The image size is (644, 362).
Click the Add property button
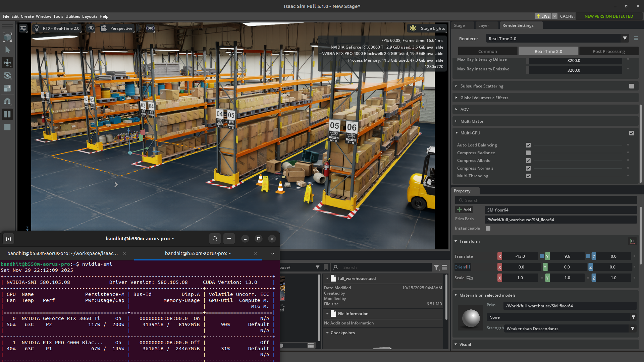point(464,210)
